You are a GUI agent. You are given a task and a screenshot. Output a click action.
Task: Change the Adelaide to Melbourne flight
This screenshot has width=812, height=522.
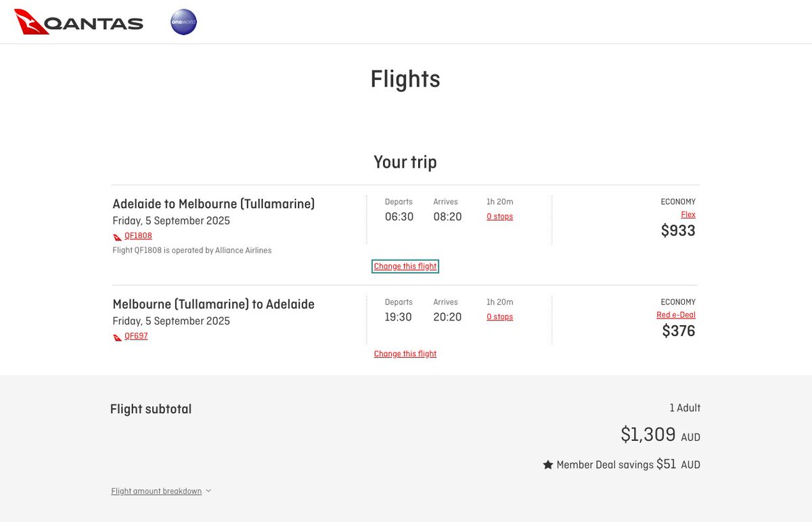(x=405, y=266)
